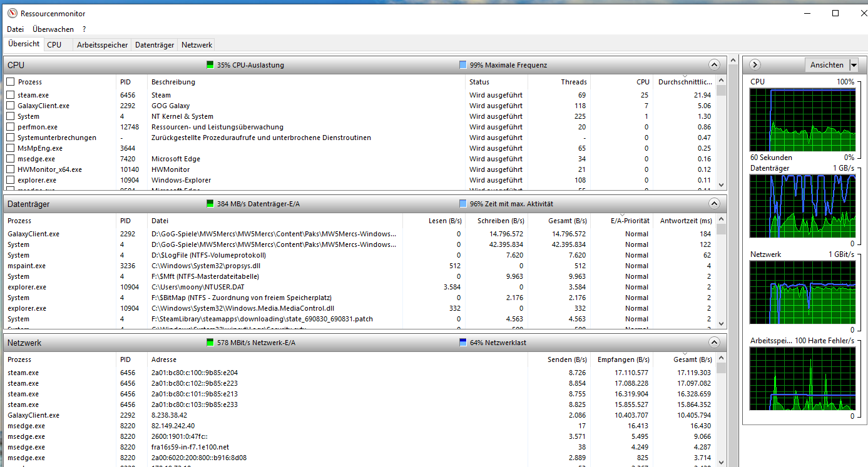868x467 pixels.
Task: Select the NTUSER.DAT file row
Action: point(360,287)
